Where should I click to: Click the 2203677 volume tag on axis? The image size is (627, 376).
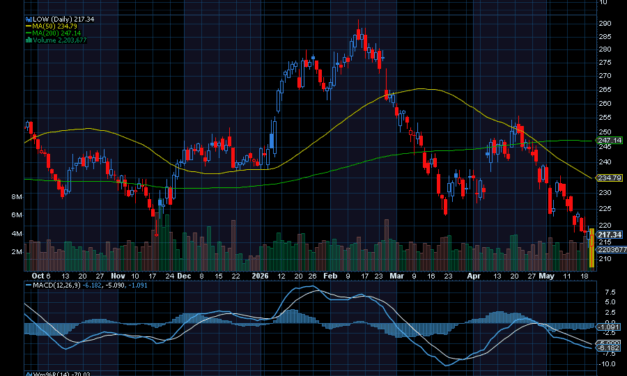click(x=611, y=250)
